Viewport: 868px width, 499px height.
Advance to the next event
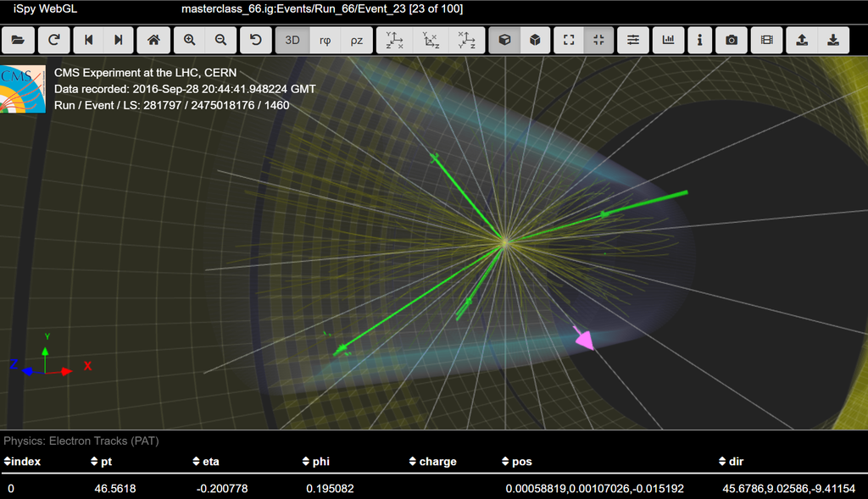(x=118, y=40)
